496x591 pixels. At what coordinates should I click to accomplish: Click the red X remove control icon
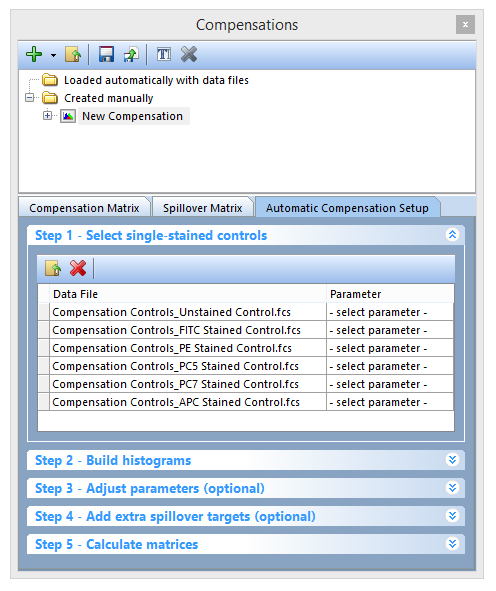click(x=78, y=268)
